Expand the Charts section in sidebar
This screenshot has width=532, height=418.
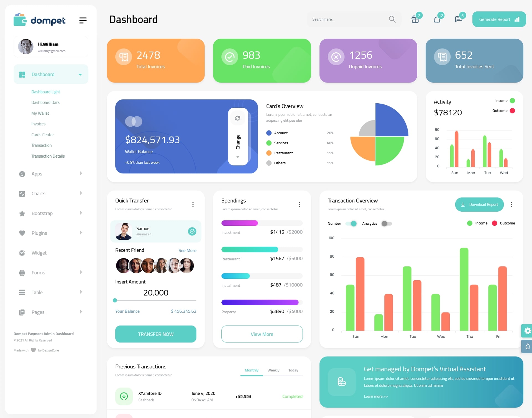click(x=49, y=193)
